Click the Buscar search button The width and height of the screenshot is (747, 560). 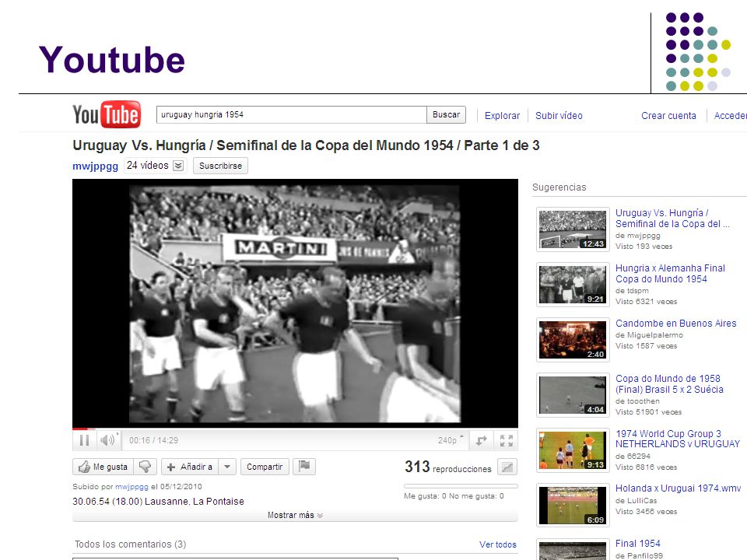[447, 115]
